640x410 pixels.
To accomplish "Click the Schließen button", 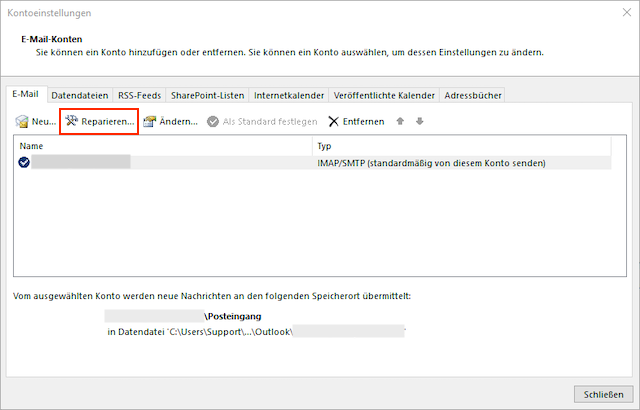I will (x=603, y=394).
